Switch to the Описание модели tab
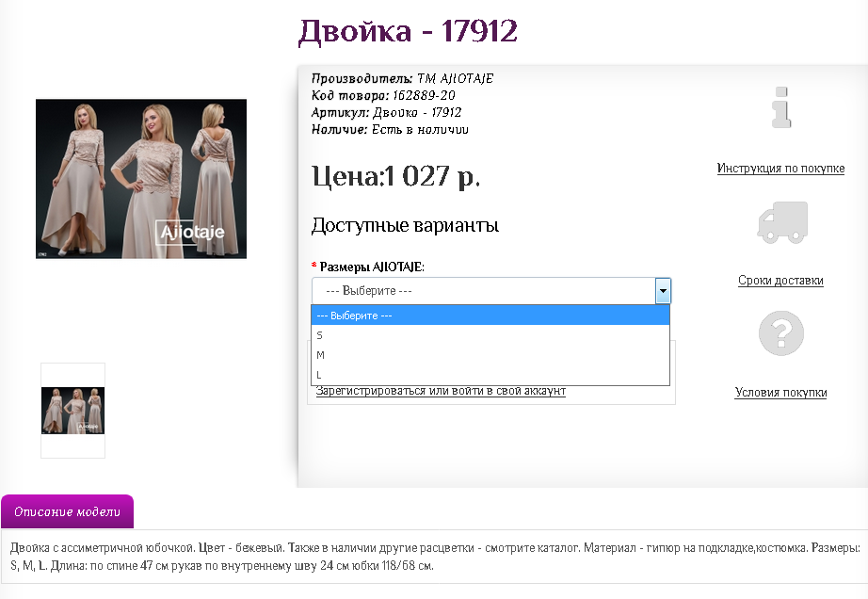Image resolution: width=868 pixels, height=599 pixels. (x=67, y=511)
